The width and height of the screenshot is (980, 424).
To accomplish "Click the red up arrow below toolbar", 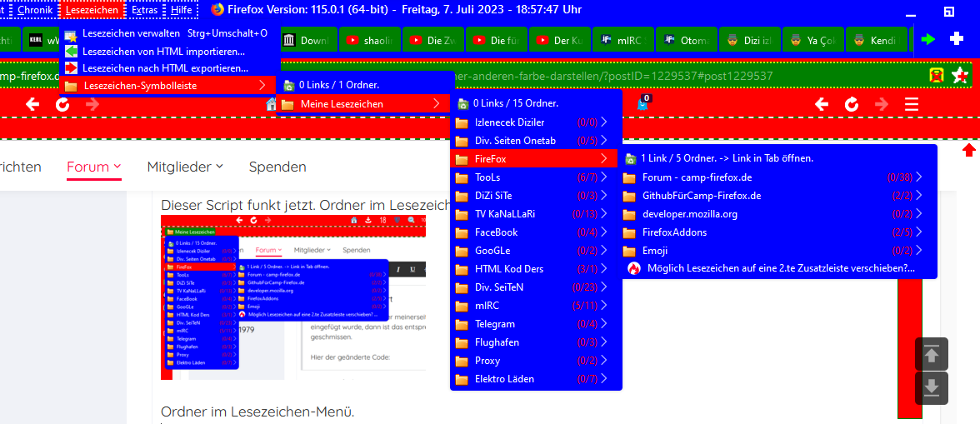I will (x=968, y=150).
